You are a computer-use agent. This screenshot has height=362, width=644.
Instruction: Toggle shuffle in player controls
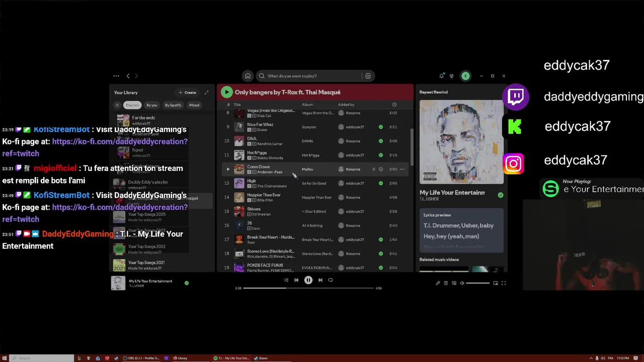click(286, 280)
